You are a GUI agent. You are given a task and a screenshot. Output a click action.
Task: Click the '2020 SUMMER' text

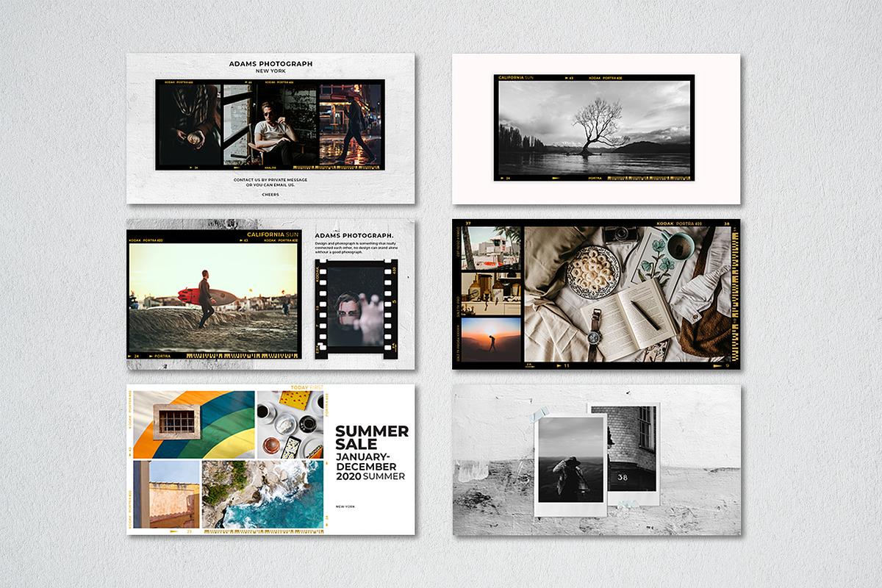click(x=370, y=476)
